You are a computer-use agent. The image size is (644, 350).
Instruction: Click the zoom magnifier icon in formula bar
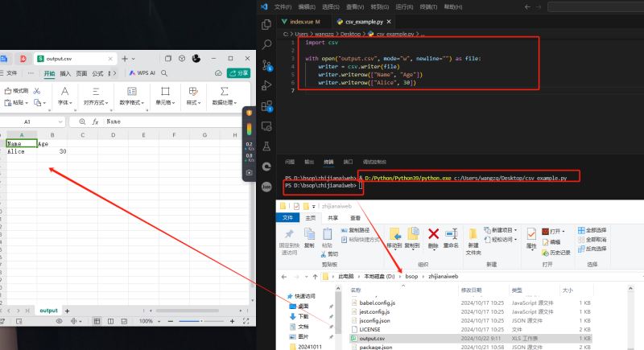click(x=83, y=121)
